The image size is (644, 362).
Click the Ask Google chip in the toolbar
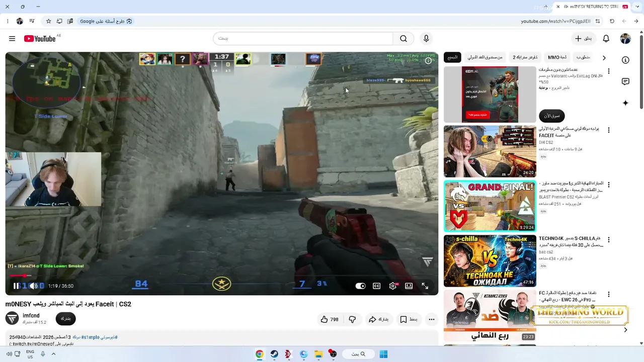(x=106, y=21)
